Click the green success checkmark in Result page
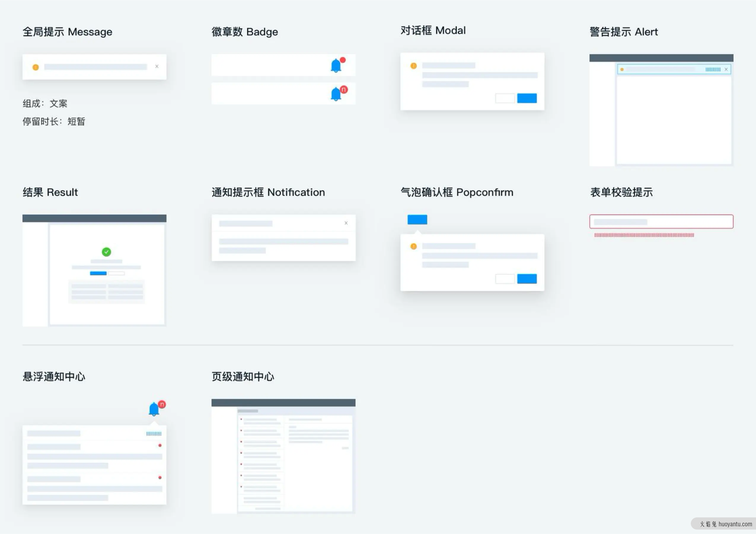The height and width of the screenshot is (534, 756). (106, 252)
